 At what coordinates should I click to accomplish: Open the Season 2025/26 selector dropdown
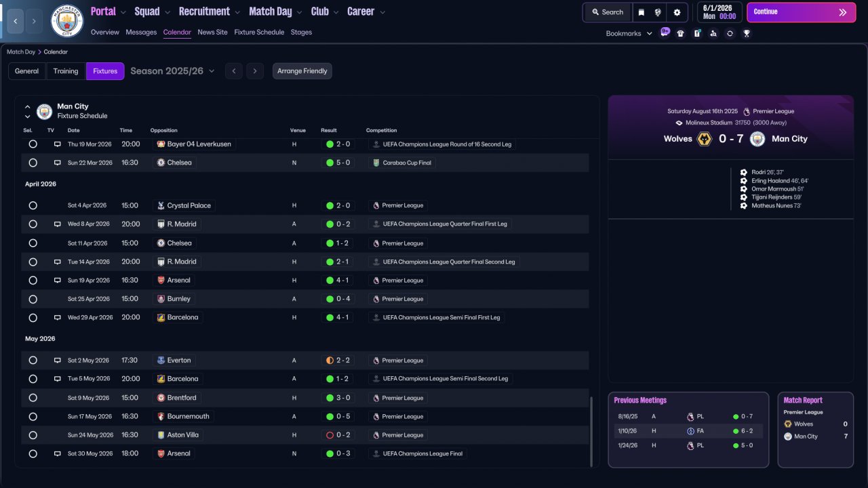point(172,71)
